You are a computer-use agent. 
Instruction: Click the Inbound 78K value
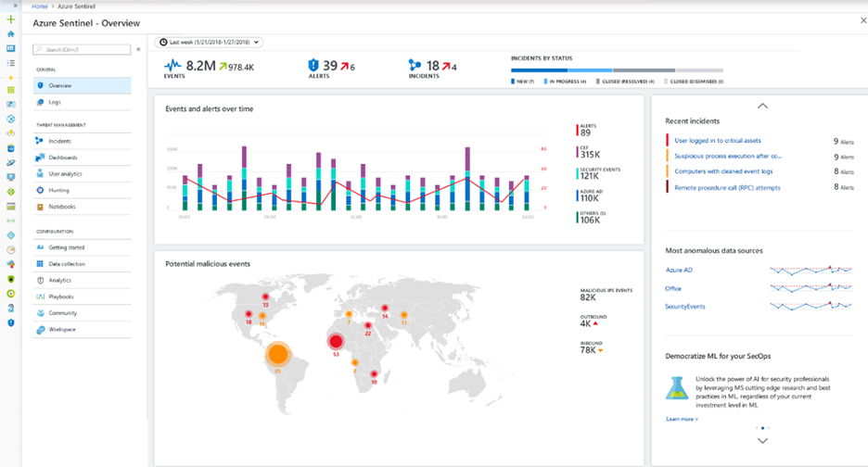(588, 350)
